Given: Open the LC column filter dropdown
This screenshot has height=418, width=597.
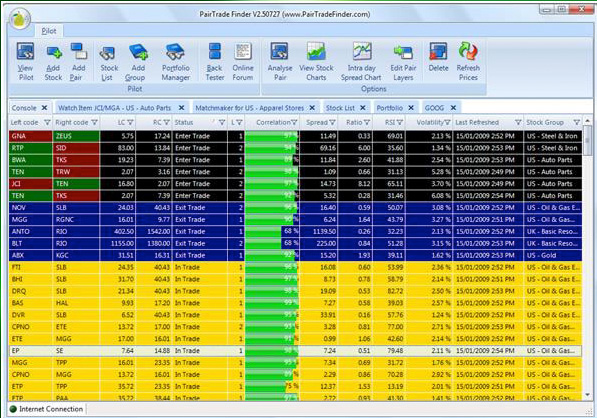Looking at the screenshot, I should click(130, 123).
